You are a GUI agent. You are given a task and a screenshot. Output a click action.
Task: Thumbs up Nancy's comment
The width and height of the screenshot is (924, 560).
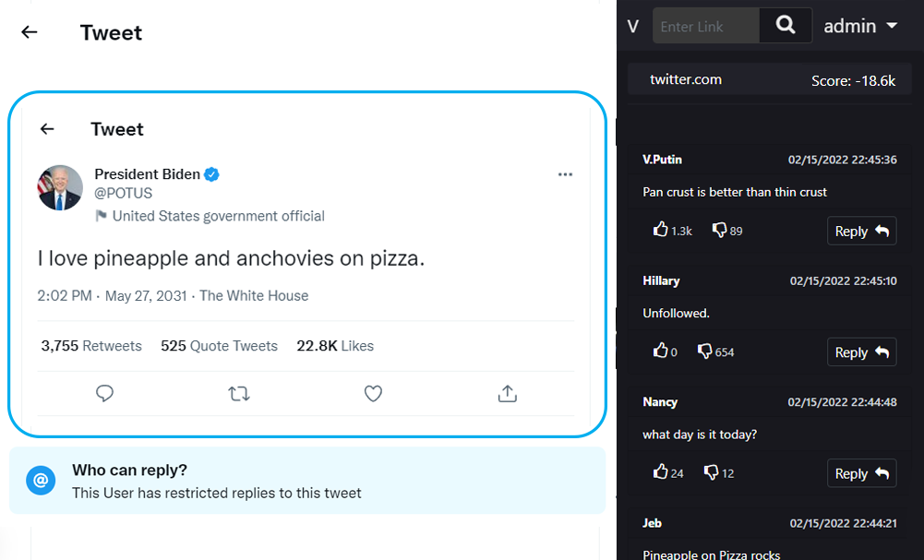[x=660, y=471]
